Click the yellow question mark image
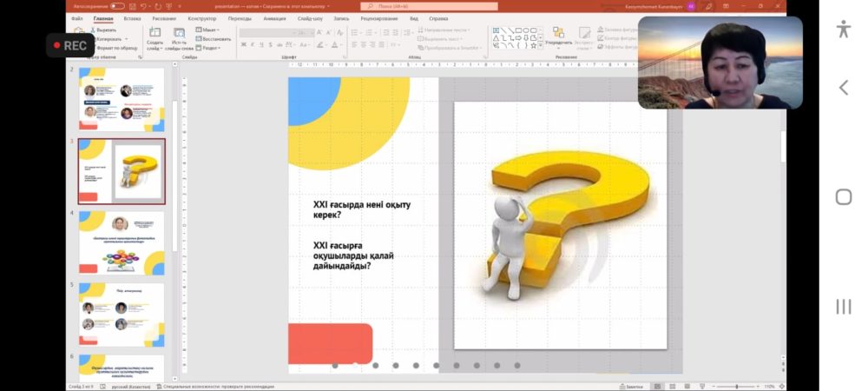Image resolution: width=868 pixels, height=391 pixels. 560,225
